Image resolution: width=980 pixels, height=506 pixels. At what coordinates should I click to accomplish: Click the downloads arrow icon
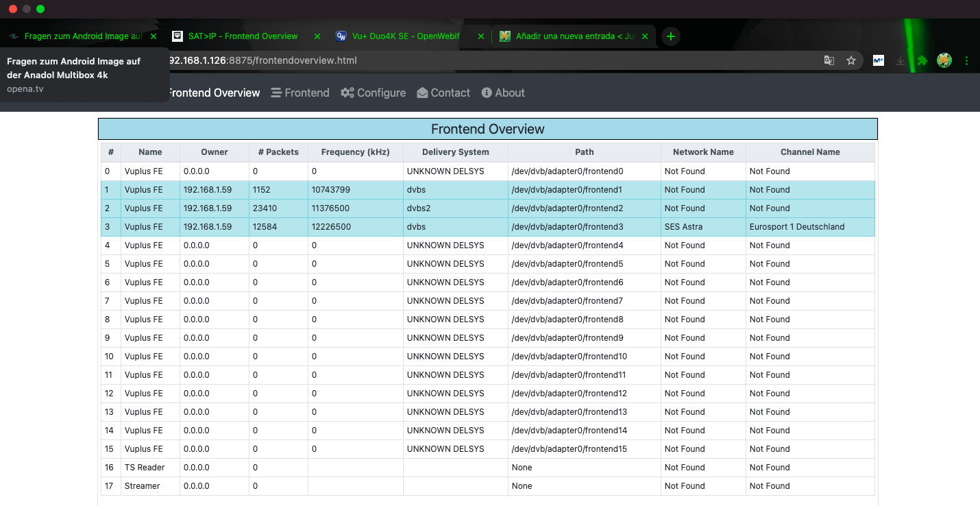(x=901, y=60)
